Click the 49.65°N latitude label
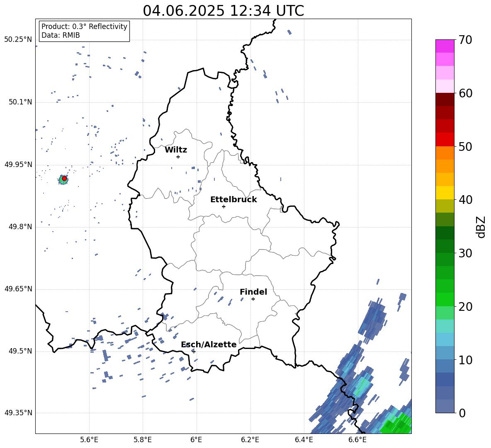The height and width of the screenshot is (448, 491). (x=18, y=289)
